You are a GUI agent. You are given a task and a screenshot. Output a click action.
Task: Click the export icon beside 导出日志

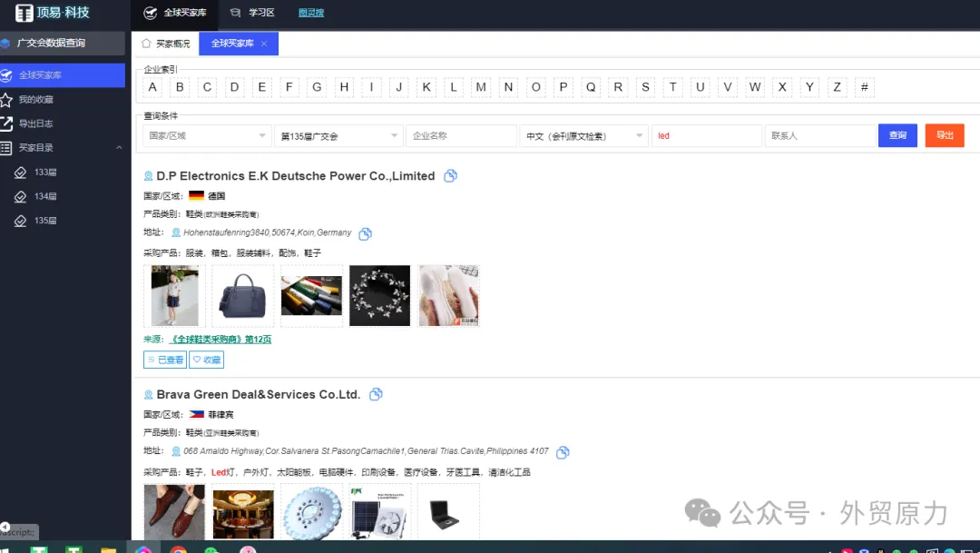(x=6, y=123)
